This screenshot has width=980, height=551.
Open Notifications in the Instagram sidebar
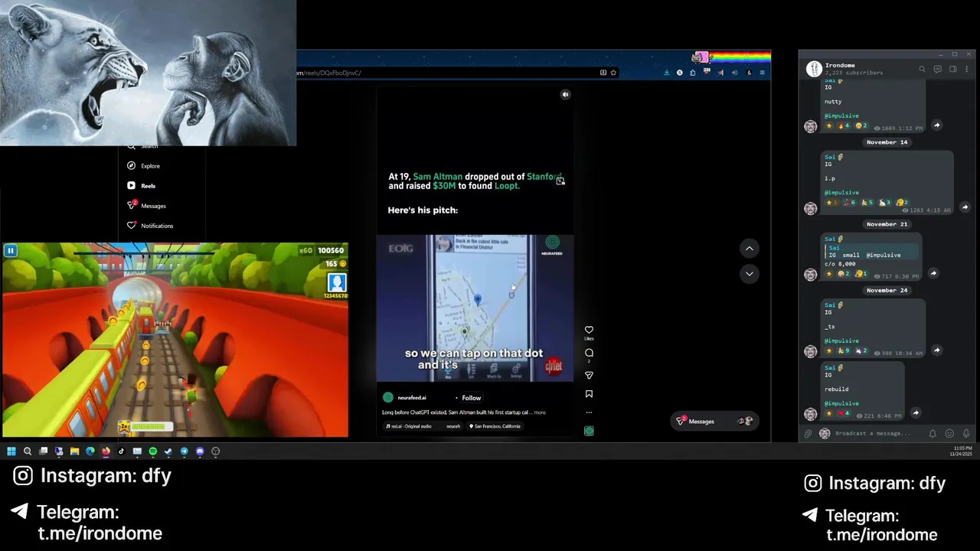coord(151,226)
